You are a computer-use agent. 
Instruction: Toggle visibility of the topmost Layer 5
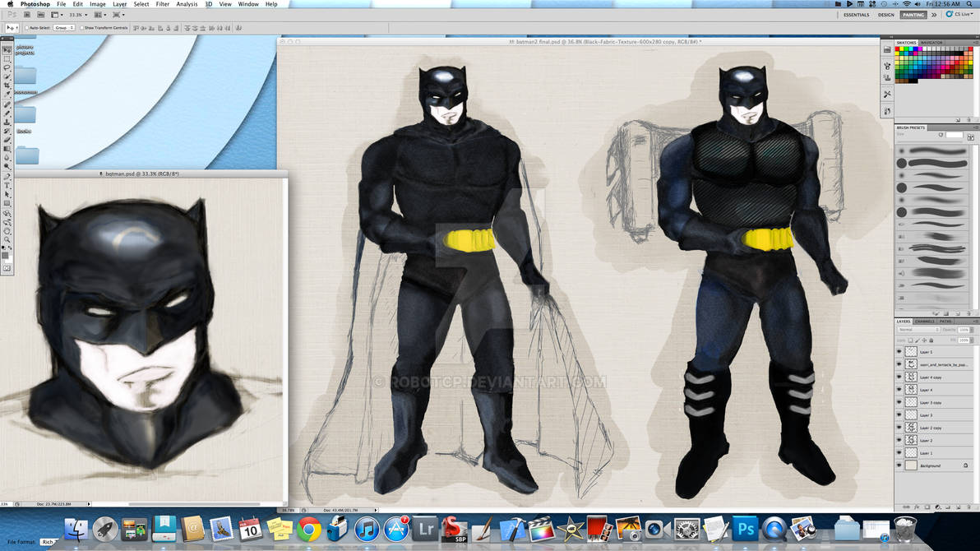899,351
